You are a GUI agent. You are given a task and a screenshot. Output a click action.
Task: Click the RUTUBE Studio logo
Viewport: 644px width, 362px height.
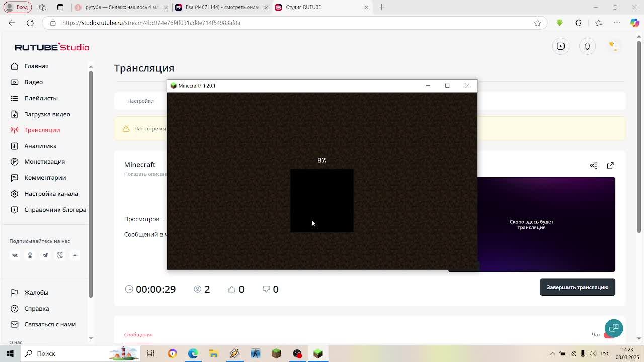pos(52,47)
